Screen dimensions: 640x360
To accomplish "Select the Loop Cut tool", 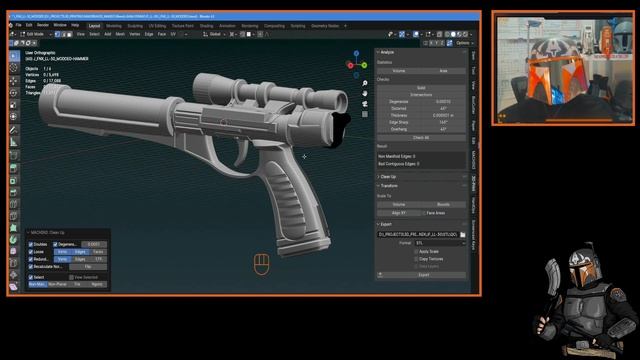I will [x=14, y=204].
